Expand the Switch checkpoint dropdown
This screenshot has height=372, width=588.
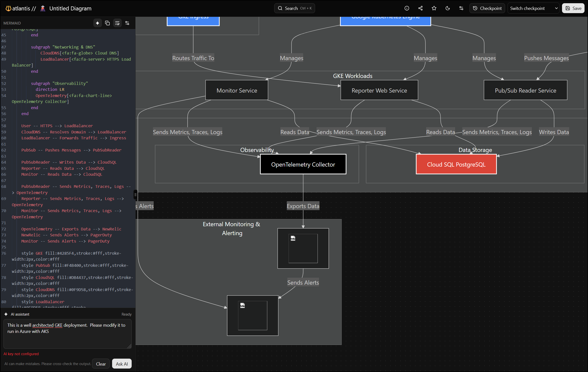tap(533, 8)
